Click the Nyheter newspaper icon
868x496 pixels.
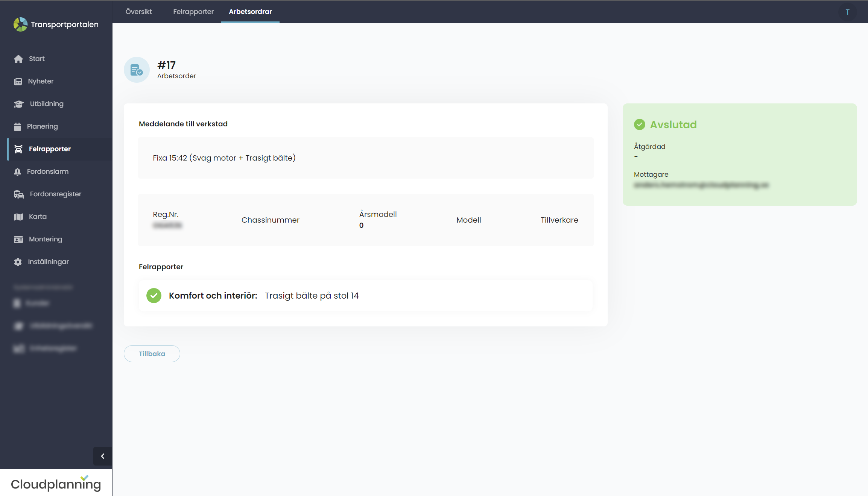[18, 82]
